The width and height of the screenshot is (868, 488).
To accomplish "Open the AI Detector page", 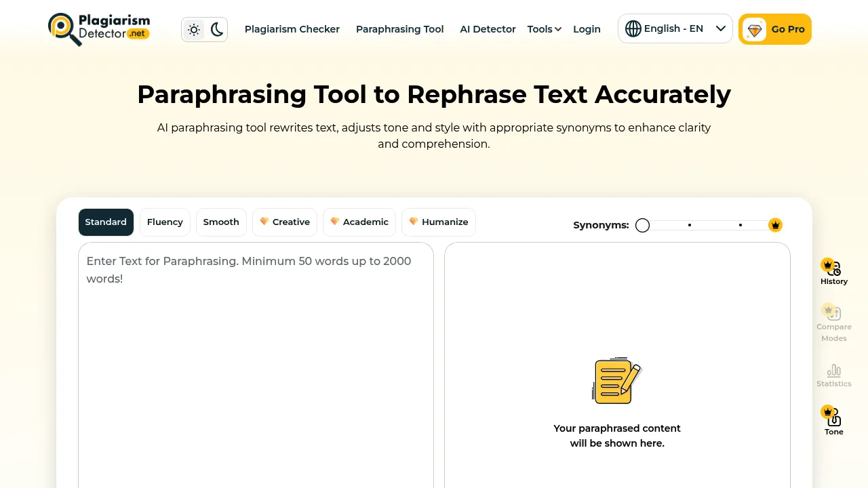I will coord(488,29).
